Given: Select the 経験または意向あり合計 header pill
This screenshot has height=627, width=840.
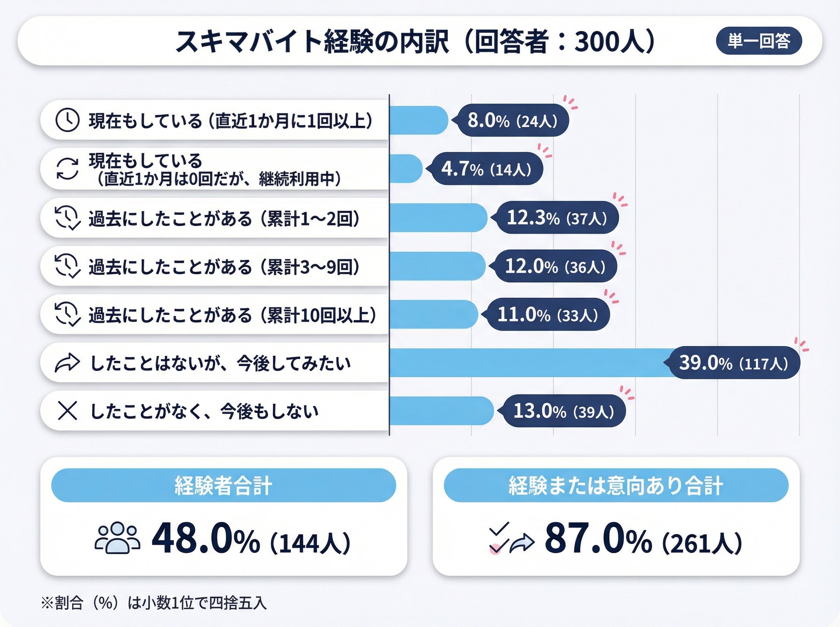Looking at the screenshot, I should tap(616, 485).
